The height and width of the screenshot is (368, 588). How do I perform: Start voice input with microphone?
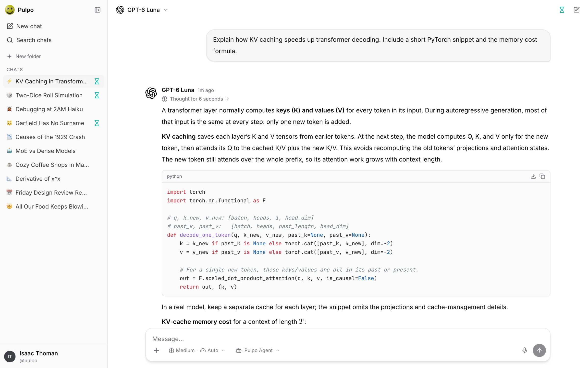(x=525, y=350)
